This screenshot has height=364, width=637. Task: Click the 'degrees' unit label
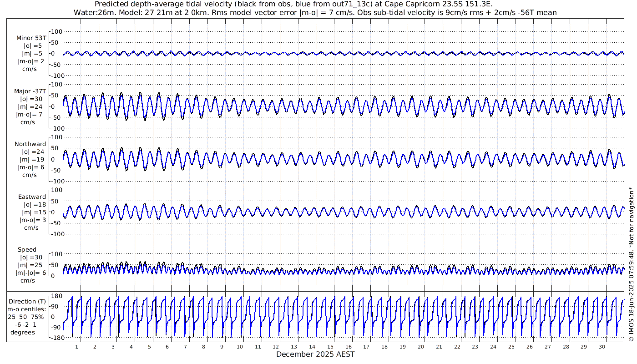[23, 332]
